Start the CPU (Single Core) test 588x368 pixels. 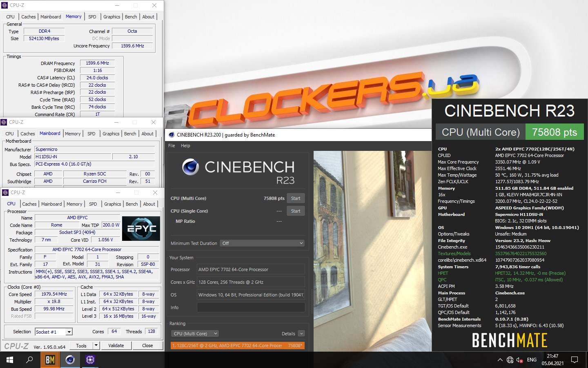click(x=296, y=211)
